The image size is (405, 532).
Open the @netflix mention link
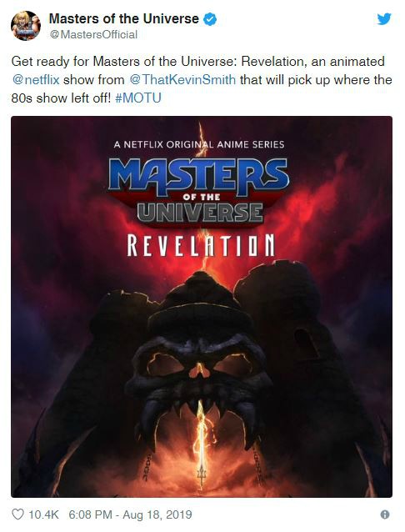point(36,80)
